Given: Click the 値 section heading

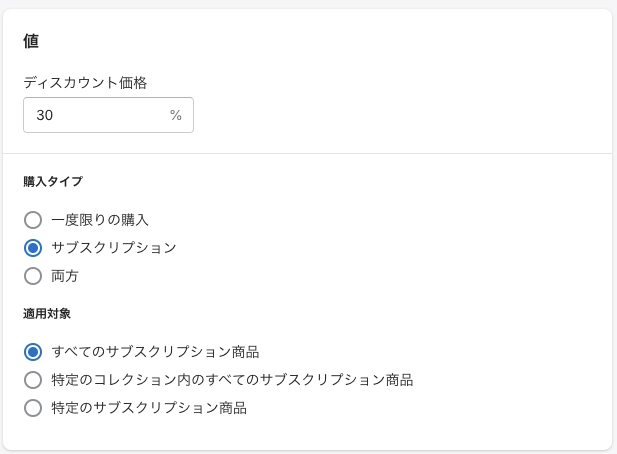Looking at the screenshot, I should [x=31, y=42].
